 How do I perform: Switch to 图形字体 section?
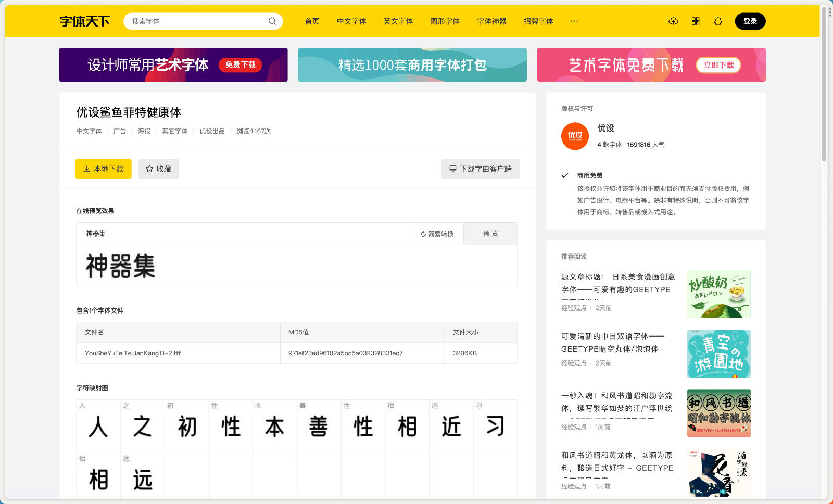445,21
